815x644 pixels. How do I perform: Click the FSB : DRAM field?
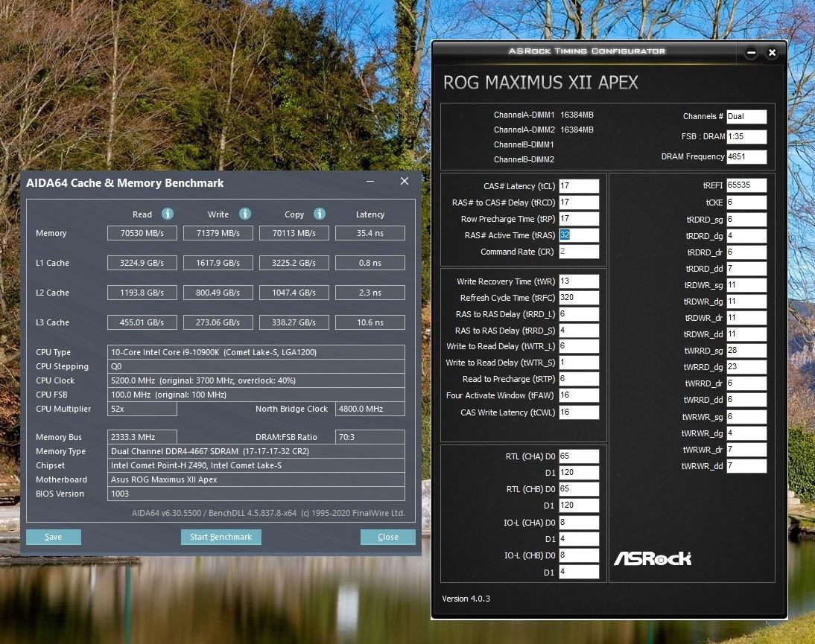pyautogui.click(x=746, y=136)
